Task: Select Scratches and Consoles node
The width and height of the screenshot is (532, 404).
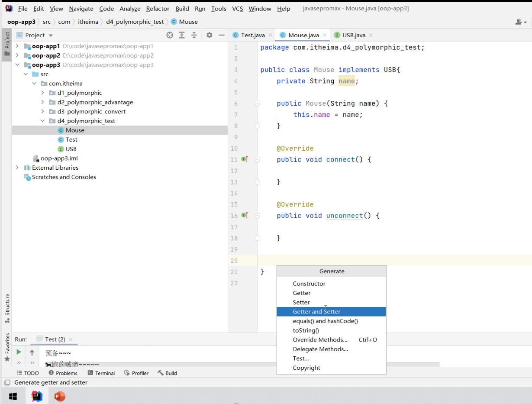Action: (x=64, y=177)
